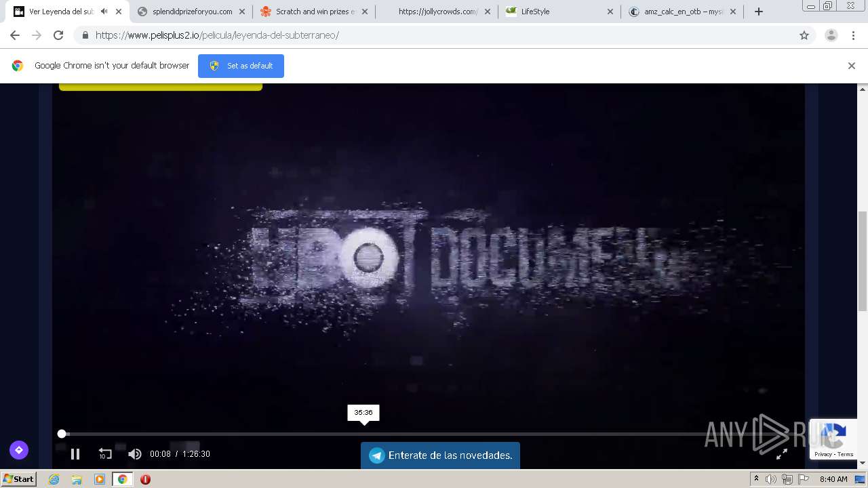
Task: Click the Chrome taskbar button
Action: click(122, 479)
